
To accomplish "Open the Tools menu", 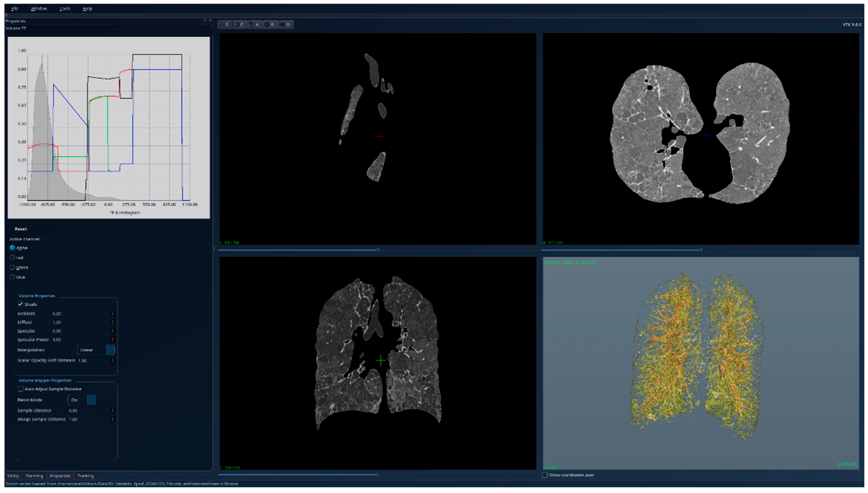I will click(x=65, y=8).
